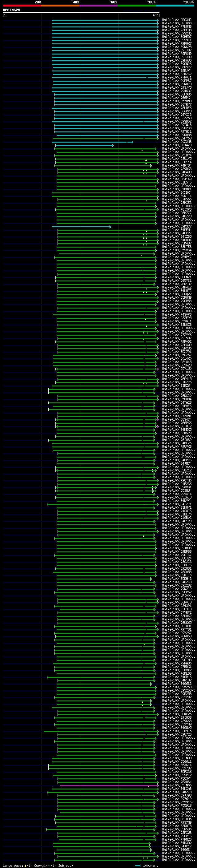Click the cyan ~100% identity legend segment
This screenshot has height=868, width=197.
(175, 6)
